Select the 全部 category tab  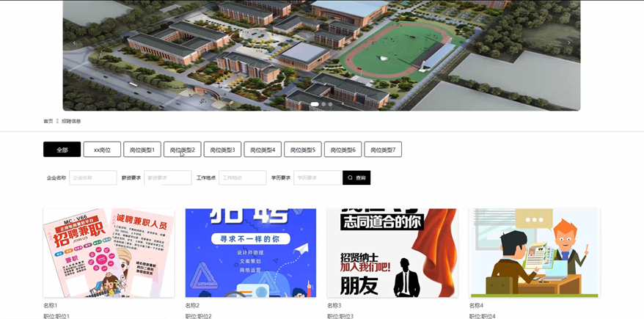pos(62,150)
